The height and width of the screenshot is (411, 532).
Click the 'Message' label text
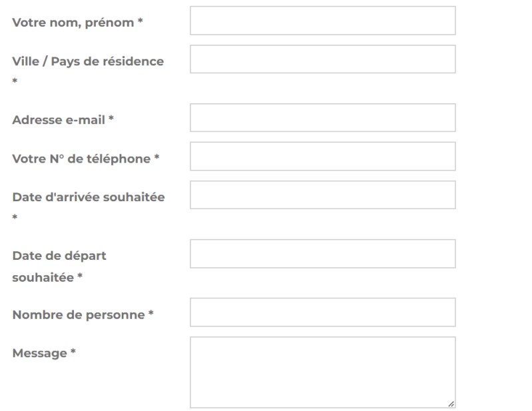[40, 353]
